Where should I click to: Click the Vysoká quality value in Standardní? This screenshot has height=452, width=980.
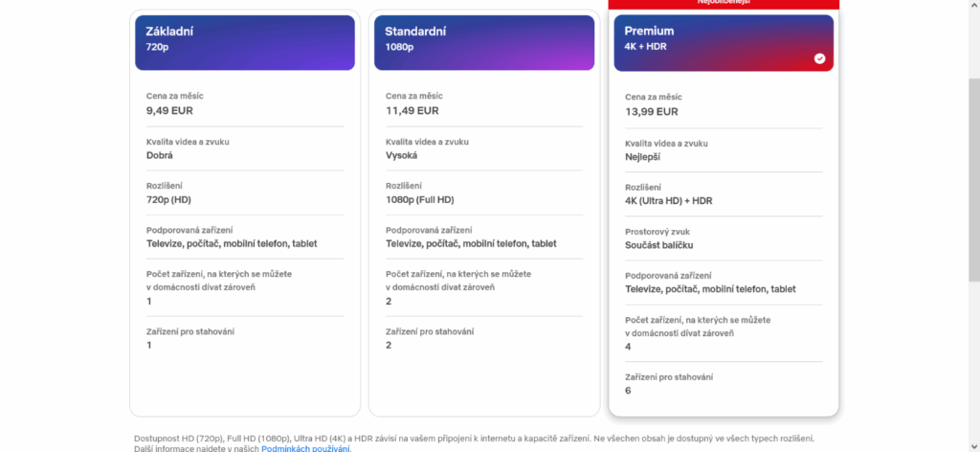401,156
